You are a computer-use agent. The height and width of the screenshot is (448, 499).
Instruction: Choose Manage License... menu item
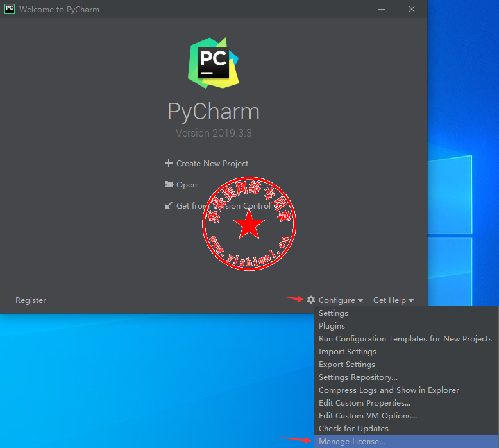[406, 442]
